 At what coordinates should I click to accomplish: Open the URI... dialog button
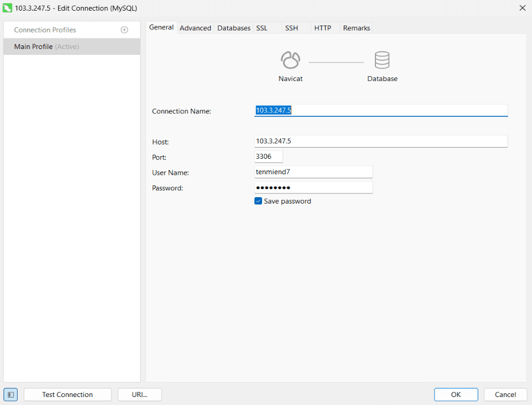(x=140, y=394)
